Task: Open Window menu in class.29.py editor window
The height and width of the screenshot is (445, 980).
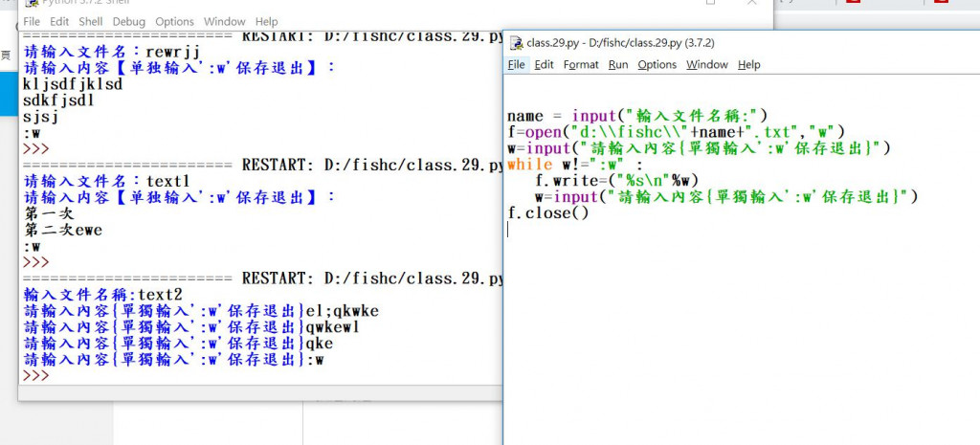Action: tap(707, 64)
